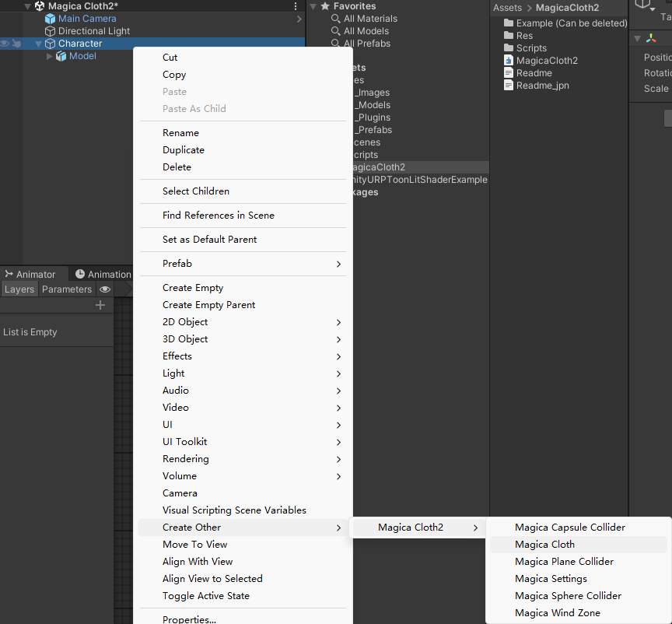Collapse the Character object hierarchy arrow
The width and height of the screenshot is (672, 624).
(39, 44)
